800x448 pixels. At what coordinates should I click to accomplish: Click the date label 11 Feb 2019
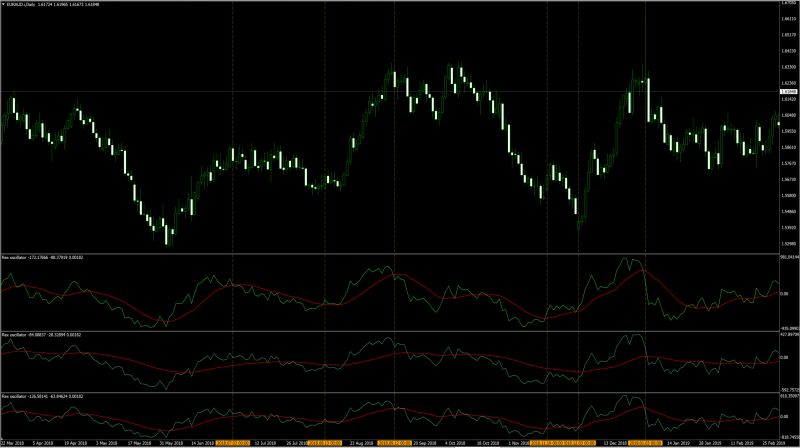tap(742, 443)
